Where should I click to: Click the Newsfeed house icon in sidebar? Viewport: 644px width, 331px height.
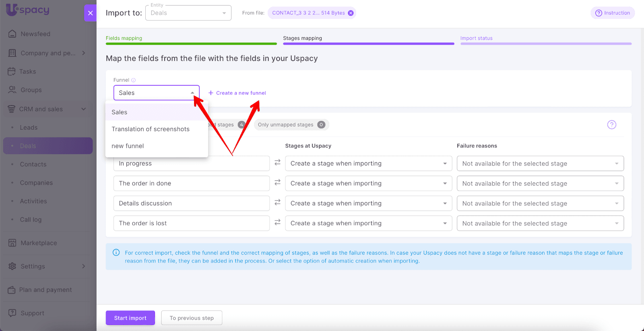12,34
